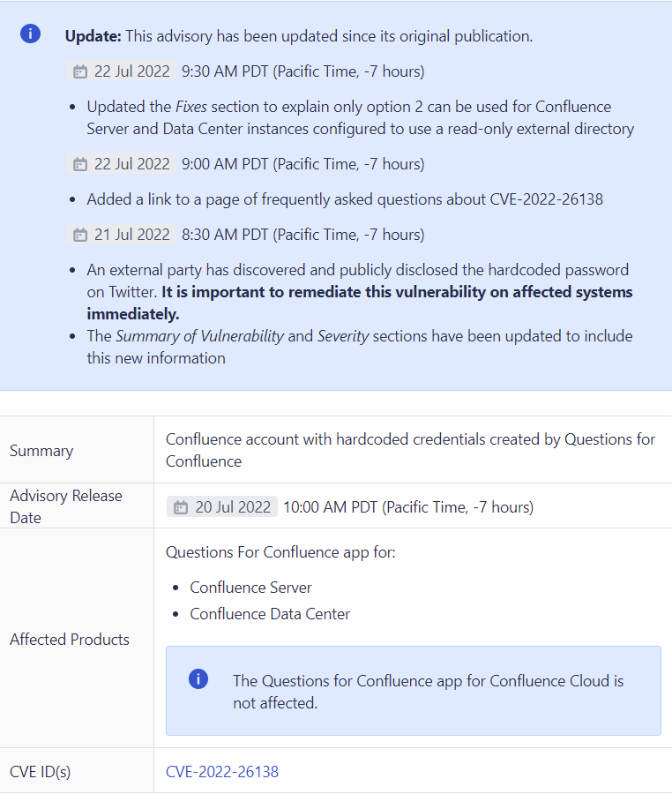The width and height of the screenshot is (672, 794).
Task: Click the italic Fixes word in update note
Action: pos(190,107)
